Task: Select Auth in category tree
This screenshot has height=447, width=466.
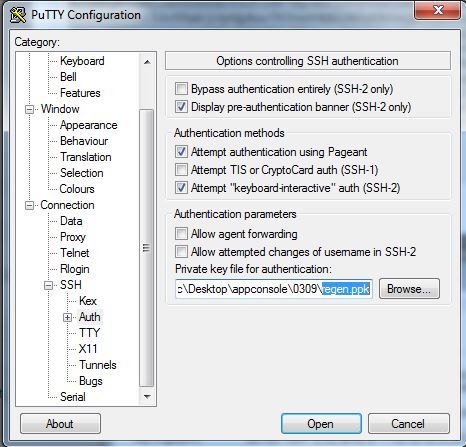Action: (90, 317)
